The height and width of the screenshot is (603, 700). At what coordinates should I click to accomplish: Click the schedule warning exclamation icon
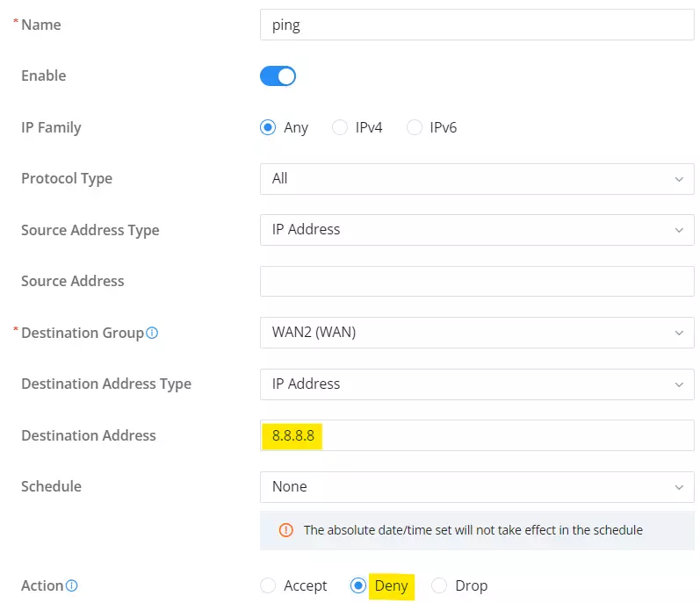click(x=285, y=530)
